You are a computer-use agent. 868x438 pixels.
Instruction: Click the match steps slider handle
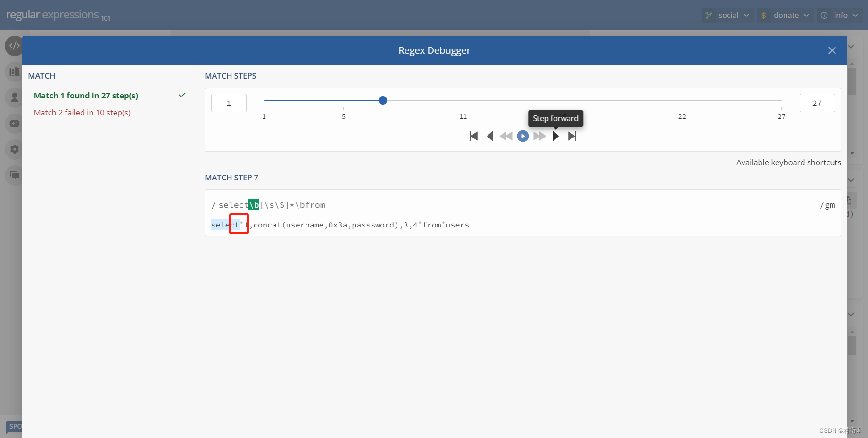(383, 100)
